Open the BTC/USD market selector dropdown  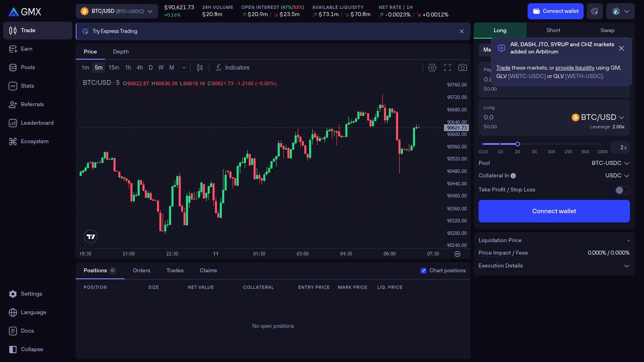click(117, 11)
